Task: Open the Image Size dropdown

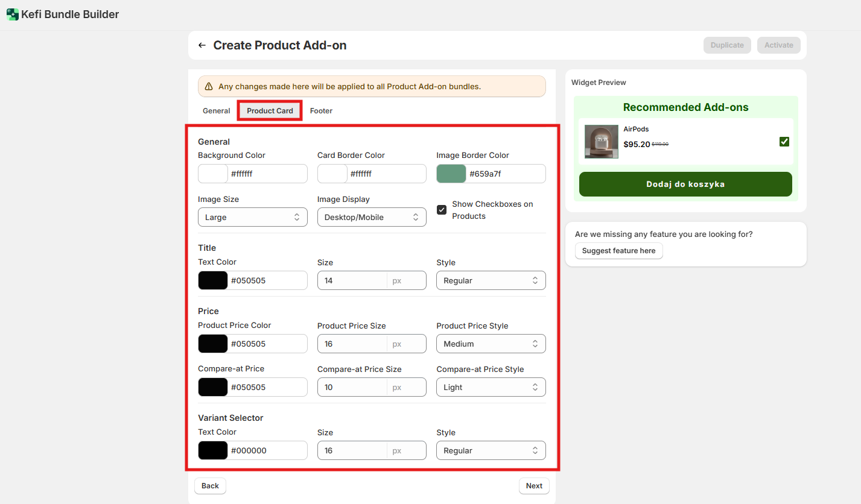Action: 252,217
